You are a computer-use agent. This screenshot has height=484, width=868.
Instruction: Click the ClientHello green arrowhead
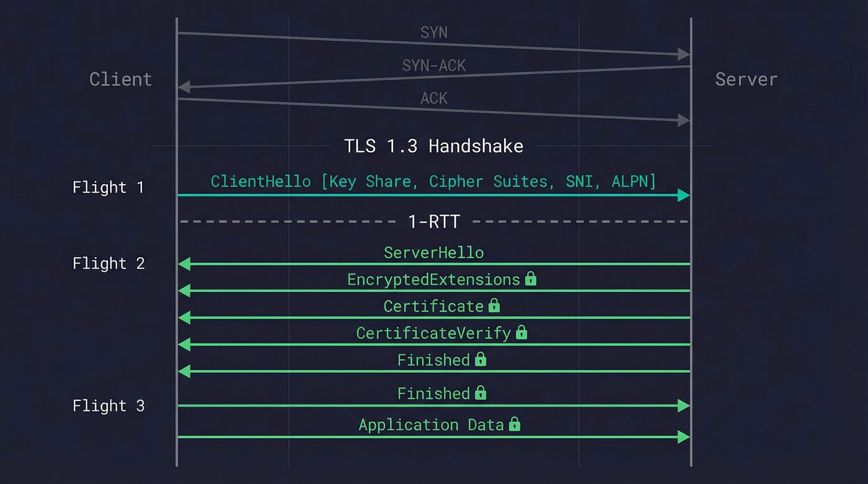coord(682,195)
